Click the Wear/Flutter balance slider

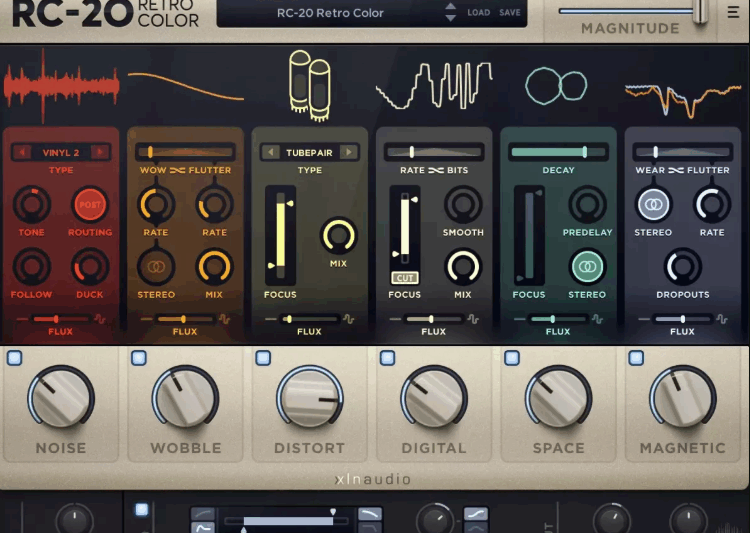click(683, 152)
